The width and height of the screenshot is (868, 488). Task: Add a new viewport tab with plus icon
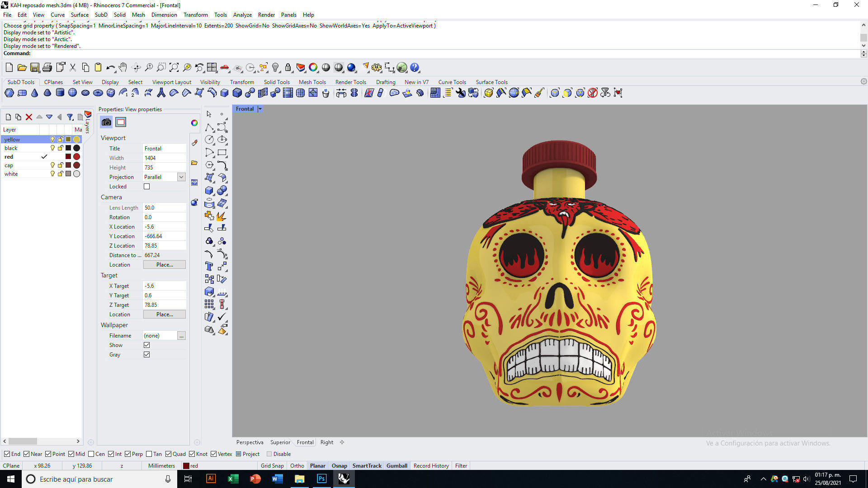(x=342, y=442)
